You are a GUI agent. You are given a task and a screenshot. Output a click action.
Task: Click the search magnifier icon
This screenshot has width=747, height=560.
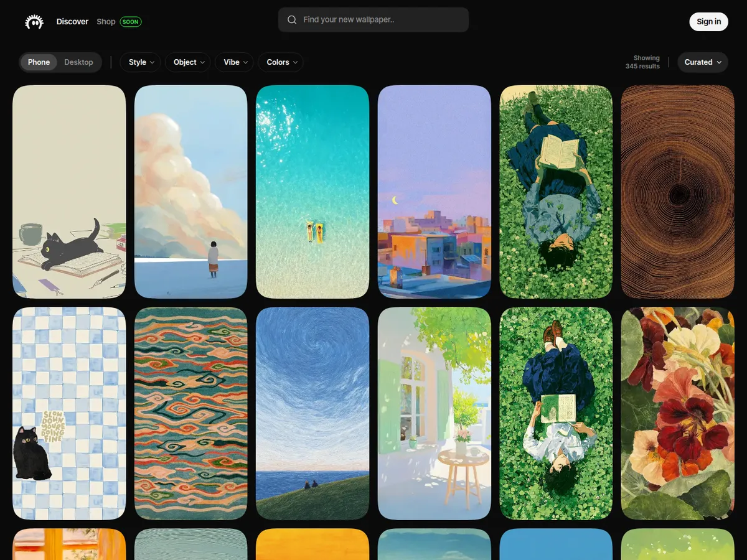click(x=292, y=20)
